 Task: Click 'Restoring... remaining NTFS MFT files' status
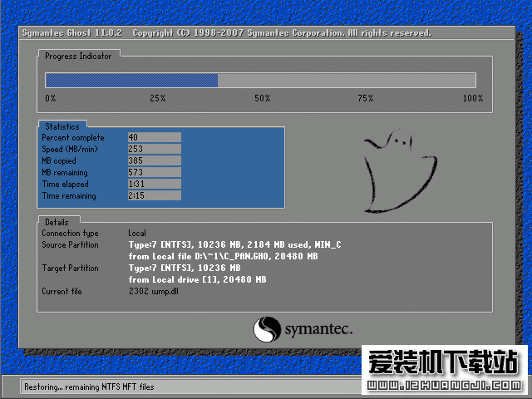(x=89, y=387)
